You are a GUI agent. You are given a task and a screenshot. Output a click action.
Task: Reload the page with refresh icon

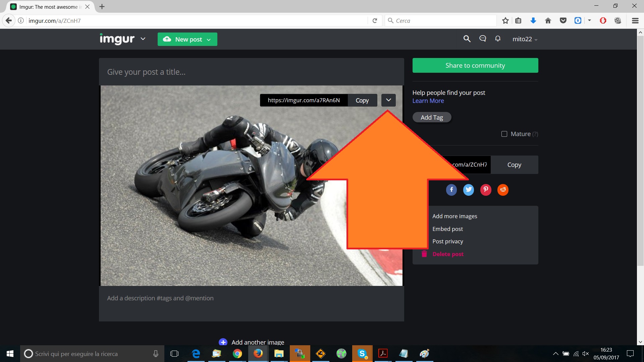pos(375,20)
